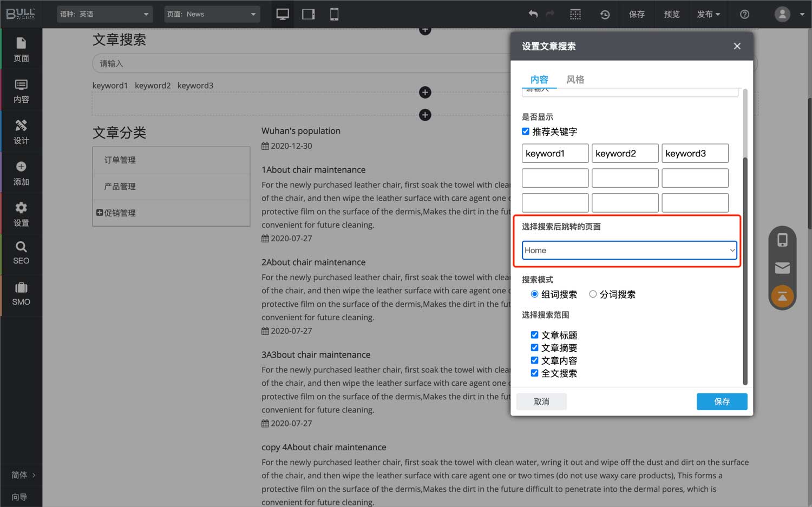Click the floating email envelope icon
This screenshot has width=812, height=507.
[x=782, y=268]
